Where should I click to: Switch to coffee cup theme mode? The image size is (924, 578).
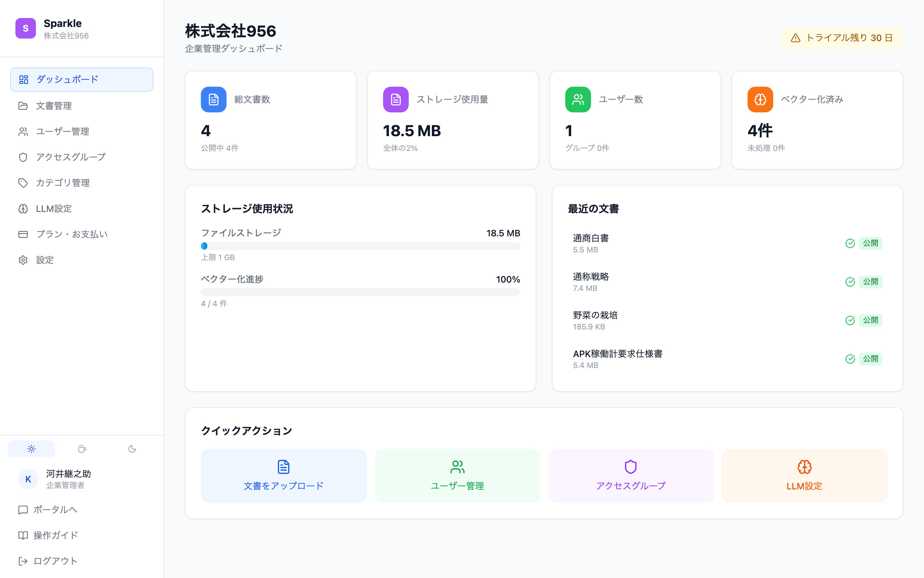click(x=82, y=449)
